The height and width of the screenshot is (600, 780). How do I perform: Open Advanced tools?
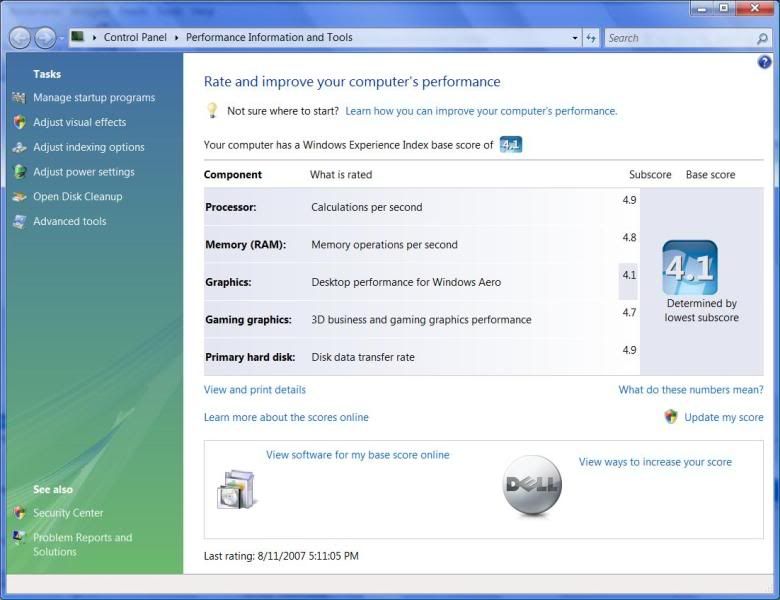coord(70,221)
